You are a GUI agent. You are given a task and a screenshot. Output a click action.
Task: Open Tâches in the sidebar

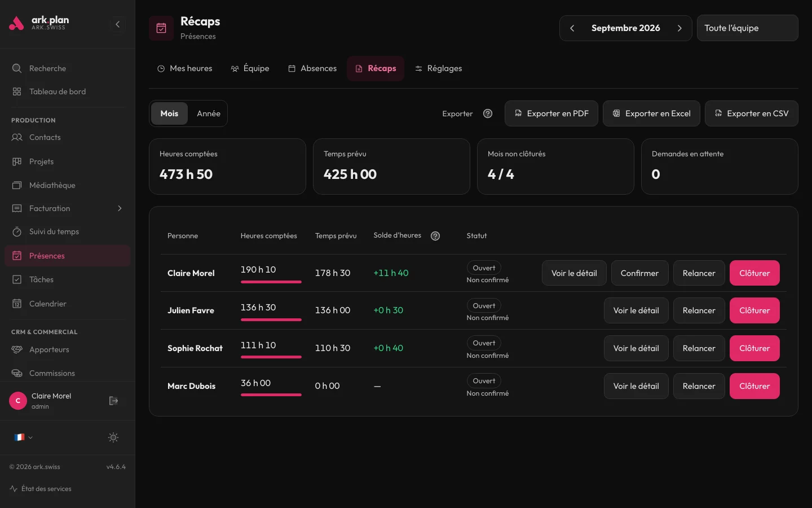pos(68,279)
